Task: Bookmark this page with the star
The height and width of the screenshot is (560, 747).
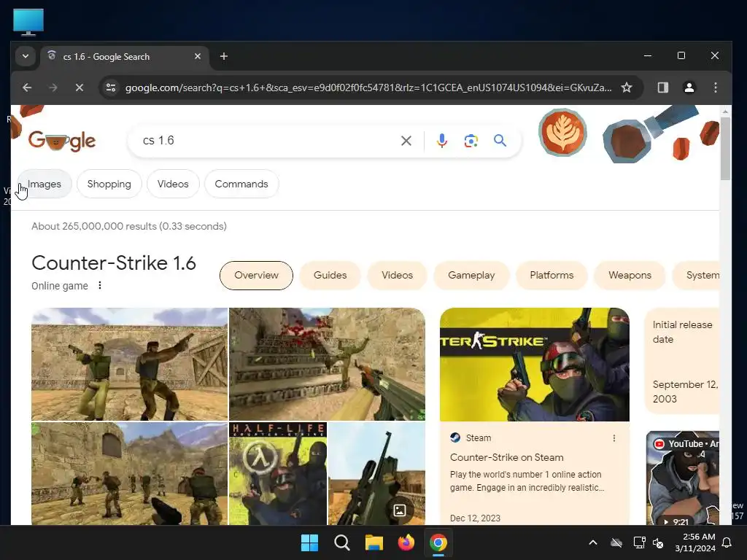Action: coord(627,87)
